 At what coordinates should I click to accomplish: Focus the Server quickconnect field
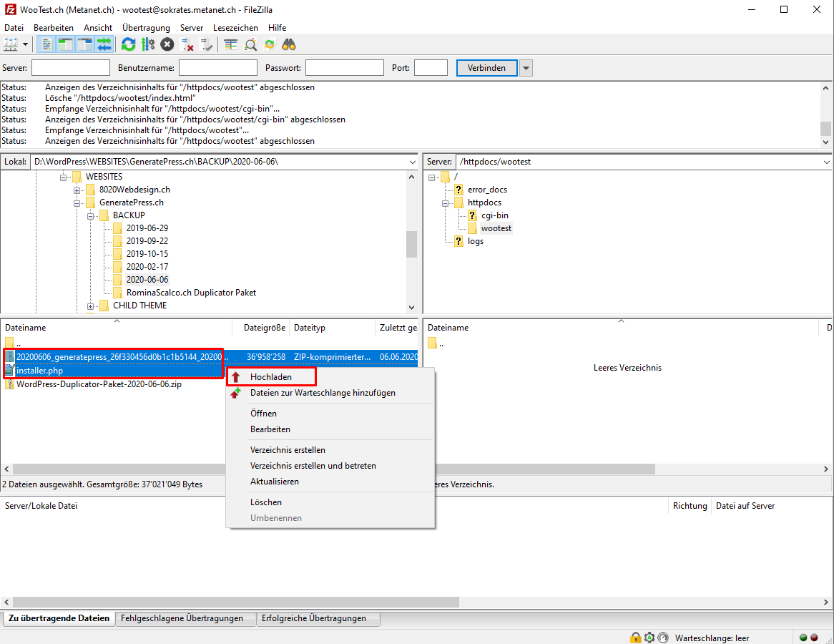(71, 67)
